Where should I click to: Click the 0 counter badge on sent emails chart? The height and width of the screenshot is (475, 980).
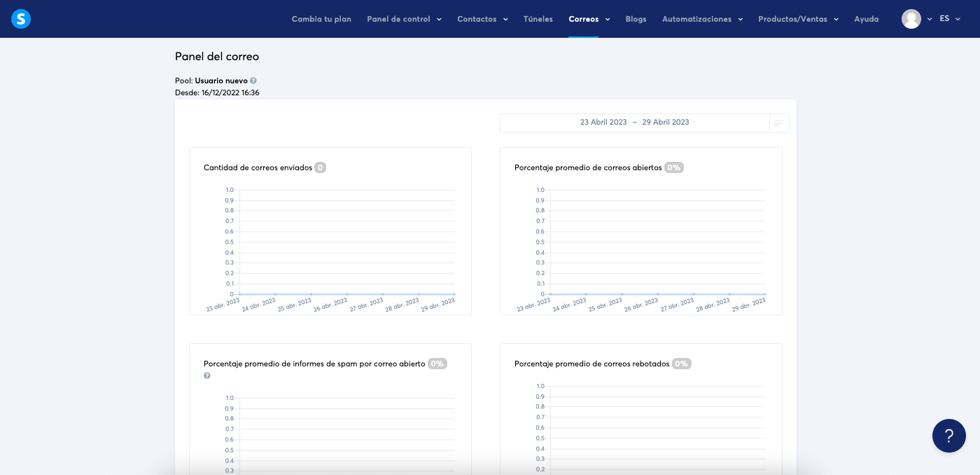pos(321,167)
